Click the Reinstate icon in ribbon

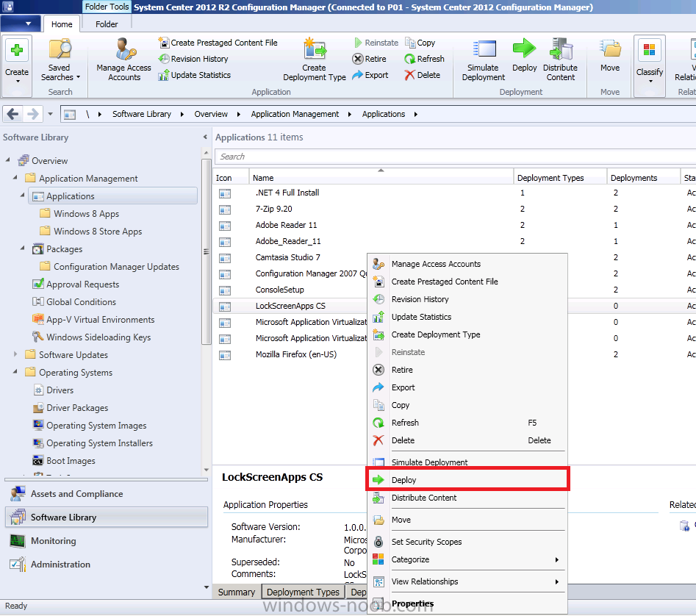coord(358,43)
